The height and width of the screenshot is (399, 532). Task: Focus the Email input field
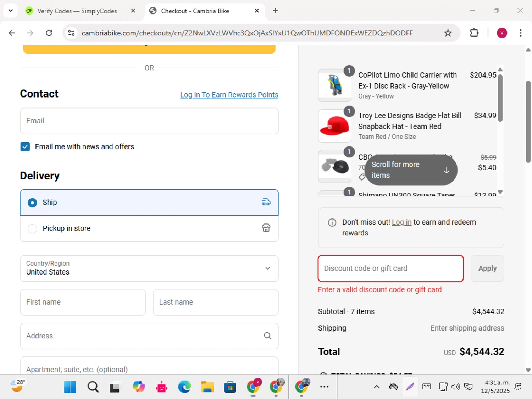point(149,121)
